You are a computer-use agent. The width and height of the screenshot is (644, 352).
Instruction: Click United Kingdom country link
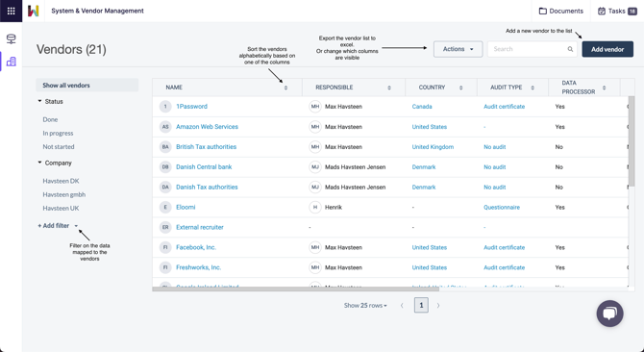(x=433, y=147)
